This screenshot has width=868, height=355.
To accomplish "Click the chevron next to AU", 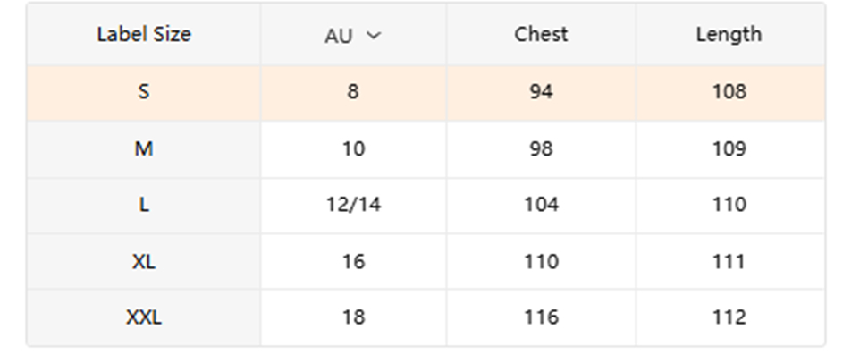I will coord(375,36).
